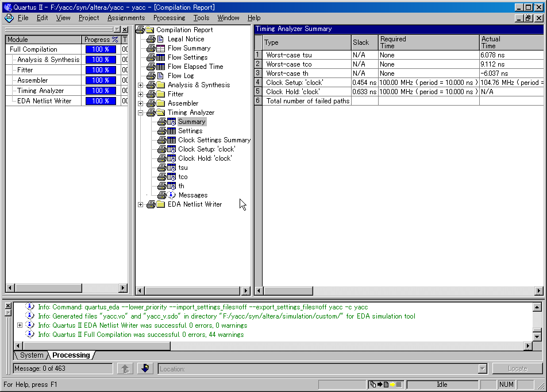
Task: Collapse the Timing Analyzer tree node
Action: 141,112
